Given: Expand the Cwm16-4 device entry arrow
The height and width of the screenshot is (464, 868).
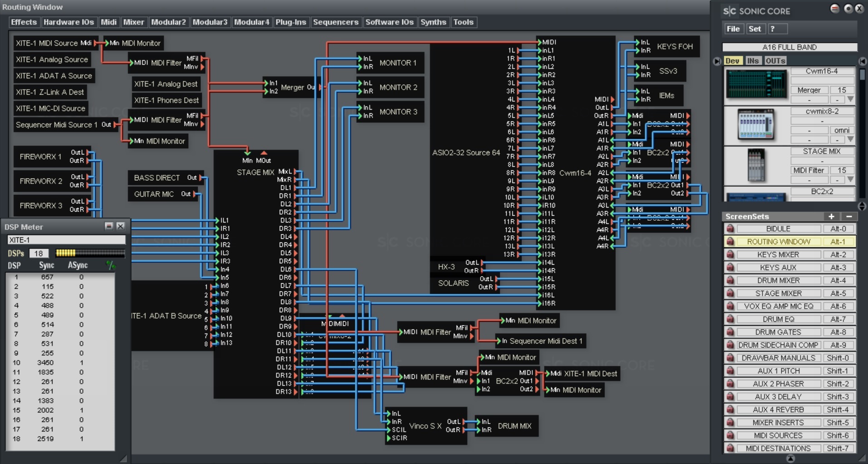Looking at the screenshot, I should pyautogui.click(x=851, y=99).
